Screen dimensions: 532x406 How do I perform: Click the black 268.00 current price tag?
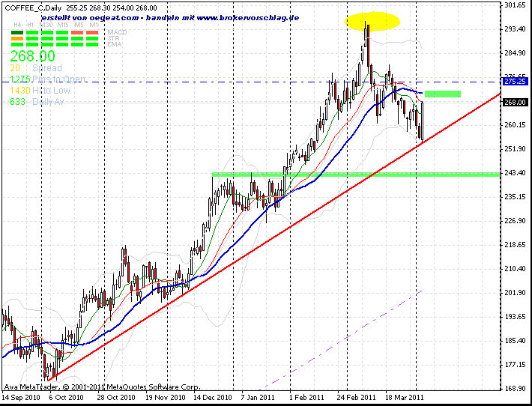(515, 102)
